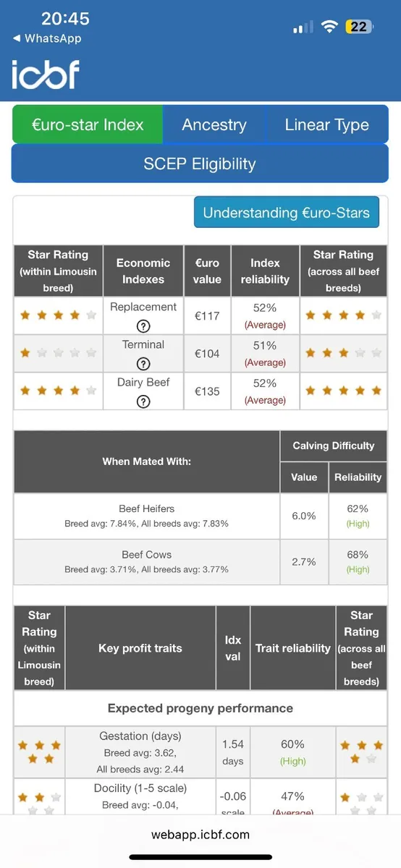Switch to the €uro-star Index tab
Screen dimensions: 401x868
88,124
